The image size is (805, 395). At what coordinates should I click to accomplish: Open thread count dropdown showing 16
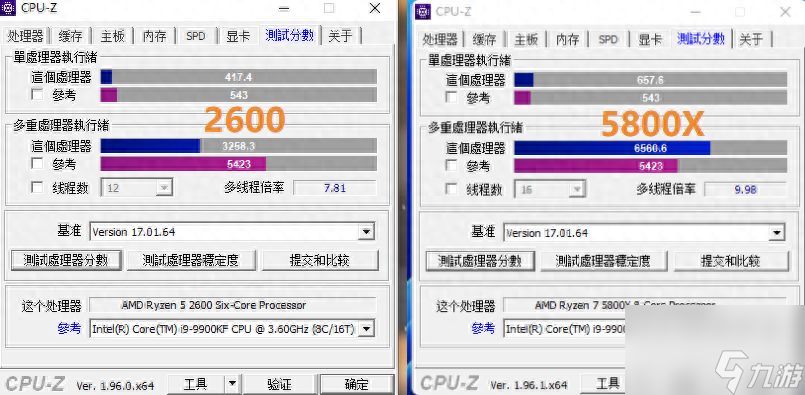[x=550, y=190]
